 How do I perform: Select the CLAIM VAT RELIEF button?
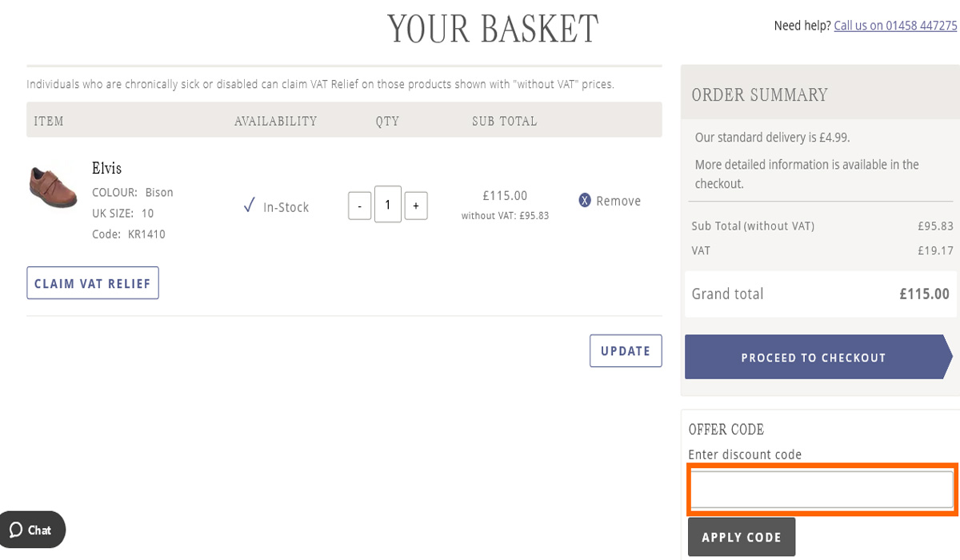[92, 282]
